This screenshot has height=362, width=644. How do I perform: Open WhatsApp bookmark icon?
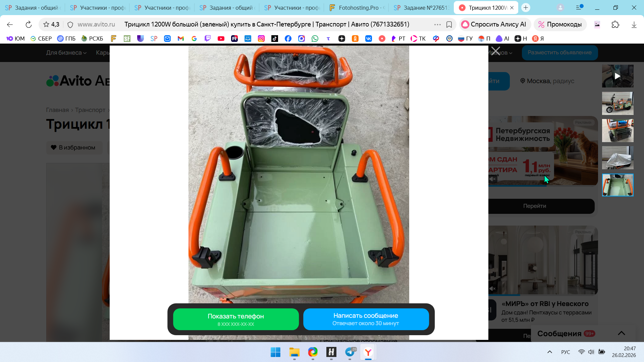click(x=315, y=39)
